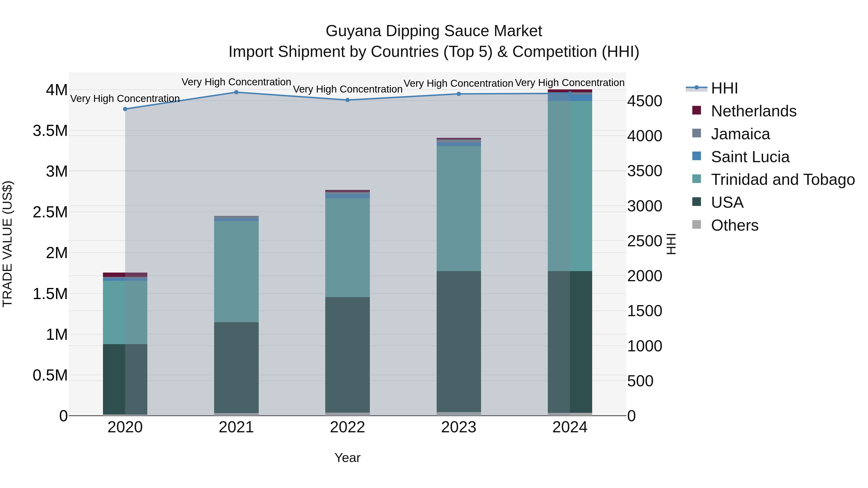Image resolution: width=868 pixels, height=488 pixels.
Task: Click the 2.5M left axis tick label
Action: (x=50, y=212)
